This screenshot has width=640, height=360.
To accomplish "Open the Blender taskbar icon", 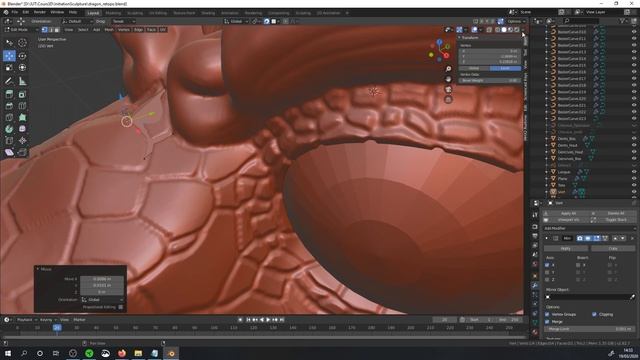I will point(171,353).
